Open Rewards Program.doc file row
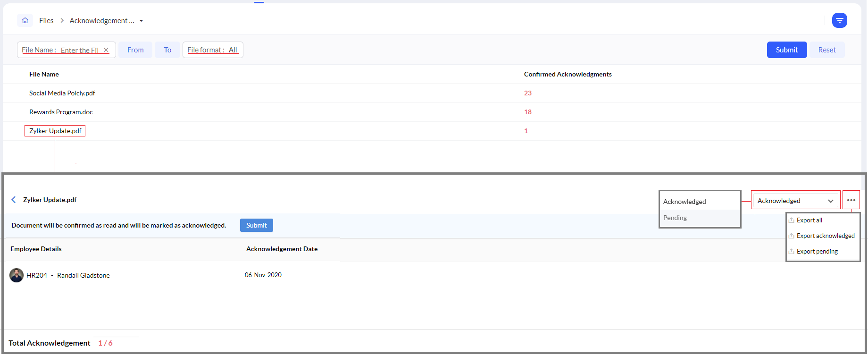Screen dimensions: 868x356 click(x=61, y=112)
